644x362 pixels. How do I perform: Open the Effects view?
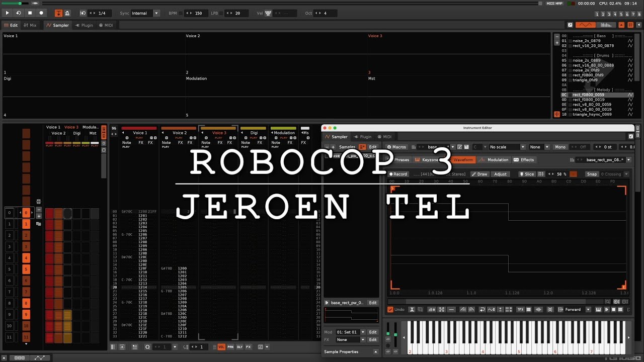[524, 160]
